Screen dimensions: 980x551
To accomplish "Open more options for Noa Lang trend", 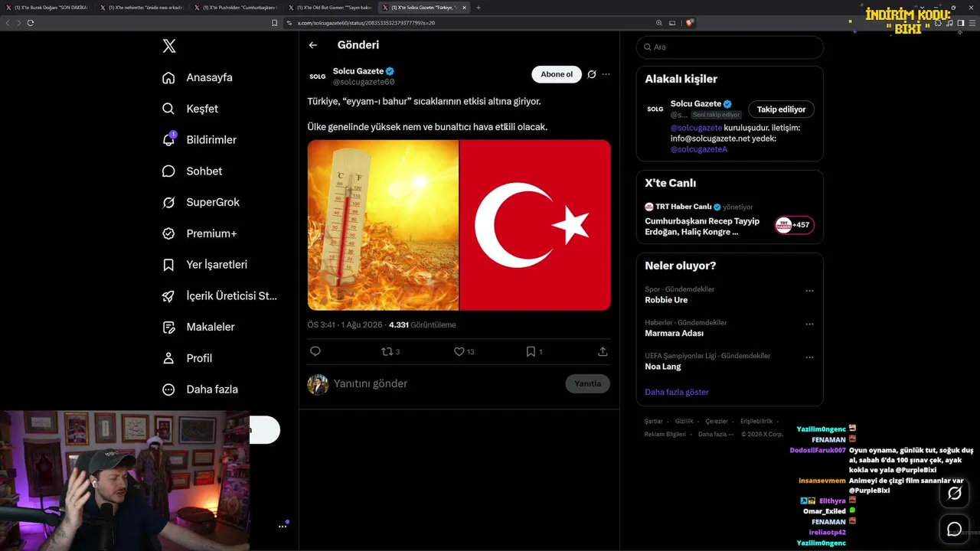I will [809, 357].
